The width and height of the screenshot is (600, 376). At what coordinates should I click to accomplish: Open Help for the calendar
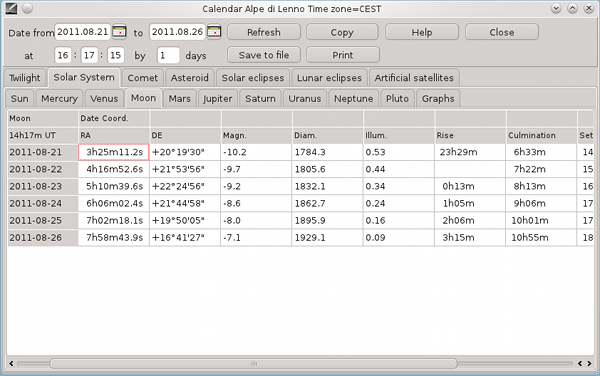tap(422, 32)
